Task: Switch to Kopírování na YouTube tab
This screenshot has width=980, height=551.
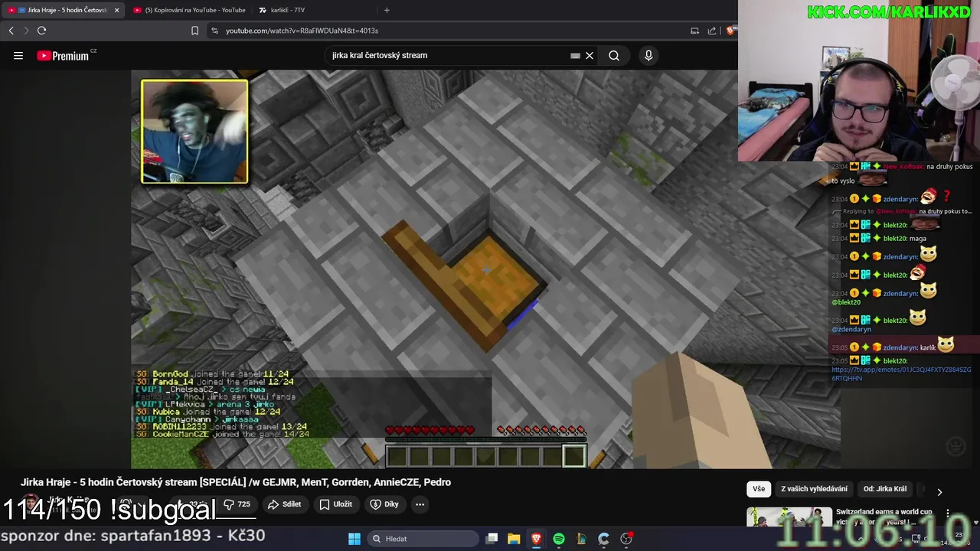Action: click(190, 10)
